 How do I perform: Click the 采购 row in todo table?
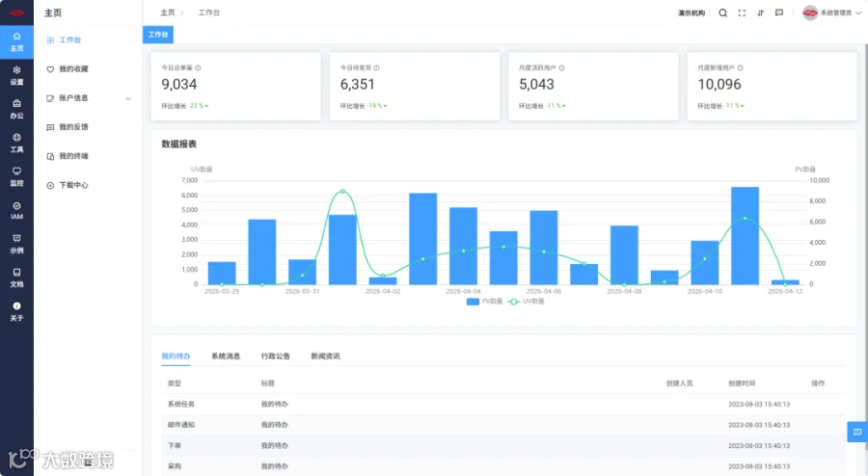503,466
